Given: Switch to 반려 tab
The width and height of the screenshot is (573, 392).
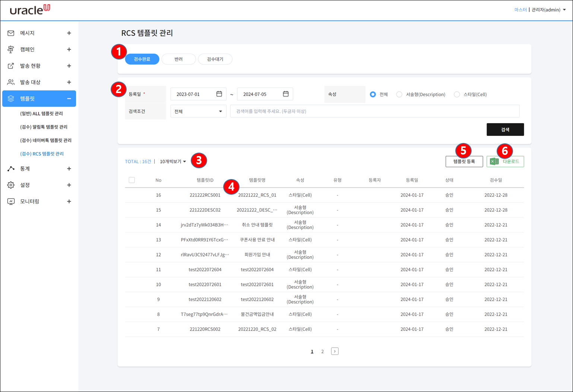Looking at the screenshot, I should [x=178, y=59].
